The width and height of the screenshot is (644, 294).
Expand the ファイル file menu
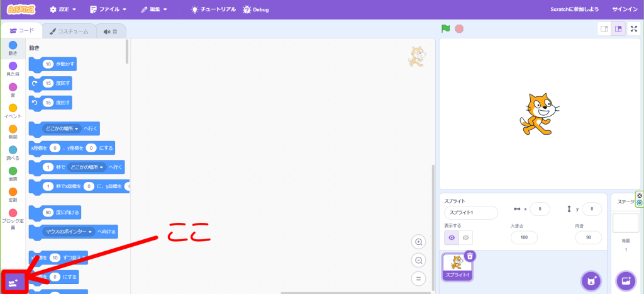point(108,9)
